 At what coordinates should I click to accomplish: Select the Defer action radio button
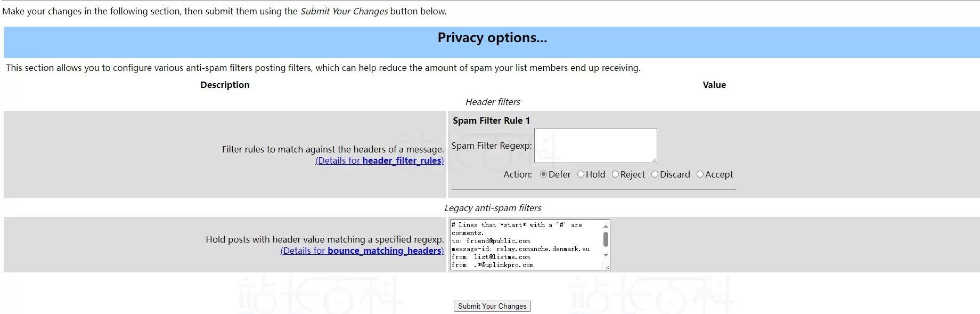click(543, 174)
